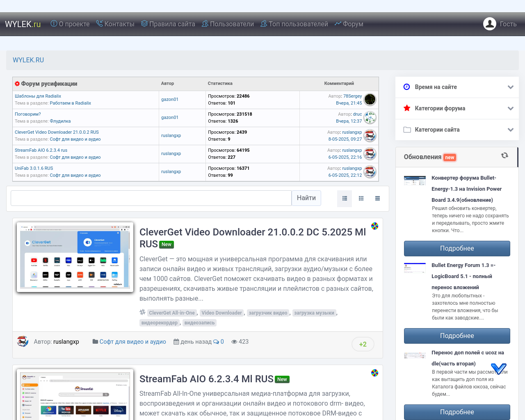Image resolution: width=525 pixels, height=420 pixels.
Task: Select the видеорекордер tag
Action: click(x=160, y=323)
